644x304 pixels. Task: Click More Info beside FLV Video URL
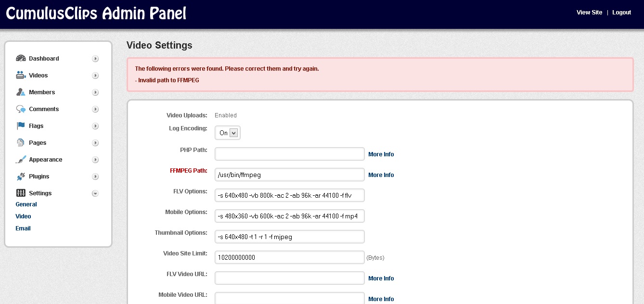coord(381,278)
